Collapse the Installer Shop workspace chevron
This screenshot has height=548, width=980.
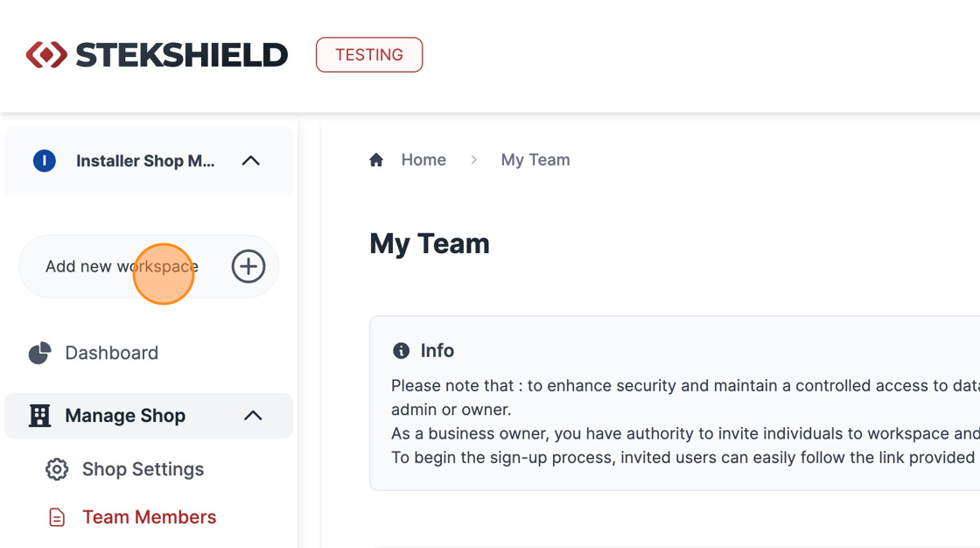[250, 161]
